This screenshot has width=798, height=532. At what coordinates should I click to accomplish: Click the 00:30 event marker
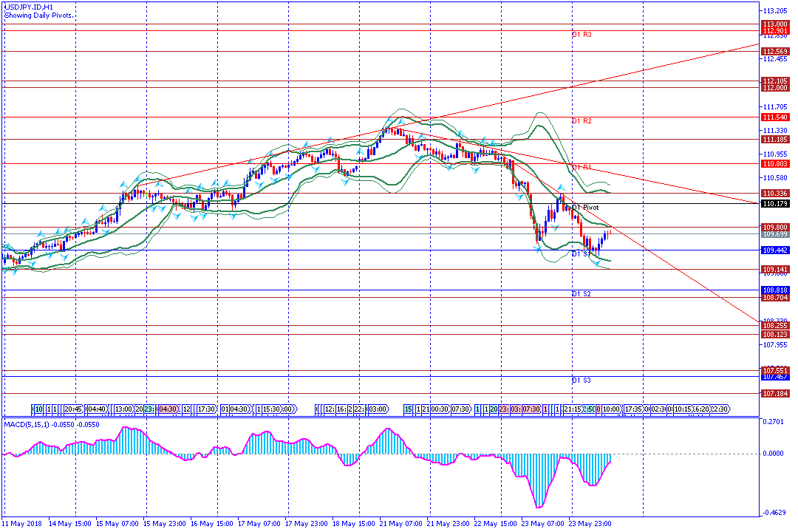(440, 409)
